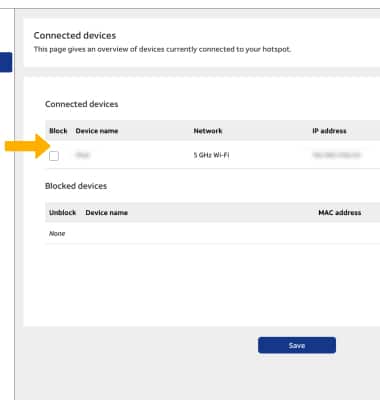Click the hotspot overview description text
Image resolution: width=380 pixels, height=400 pixels.
pyautogui.click(x=162, y=49)
